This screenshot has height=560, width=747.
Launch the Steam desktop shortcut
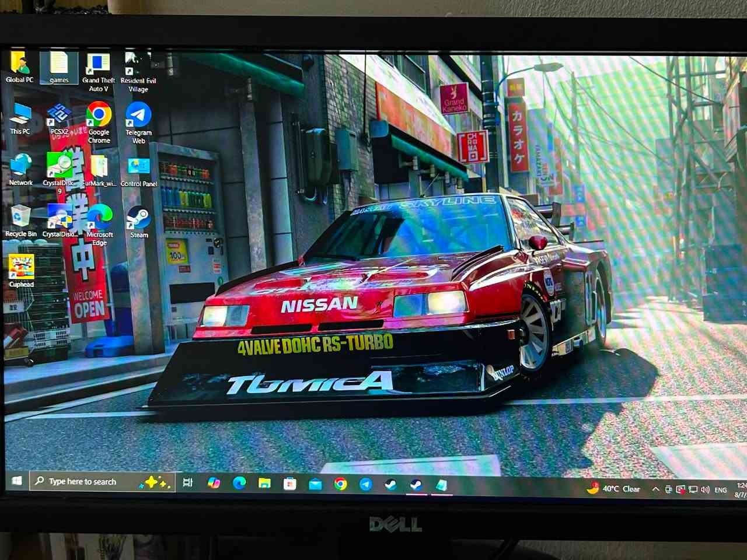139,222
